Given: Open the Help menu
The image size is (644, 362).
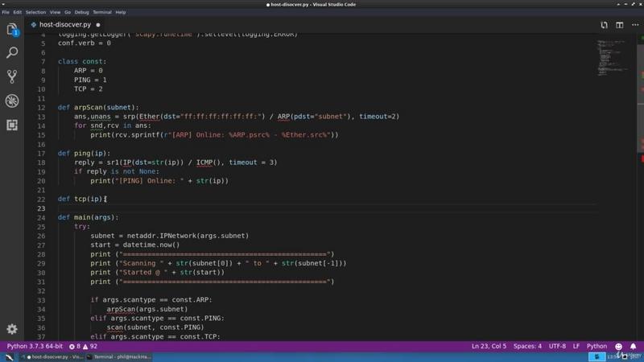Looking at the screenshot, I should [x=120, y=12].
